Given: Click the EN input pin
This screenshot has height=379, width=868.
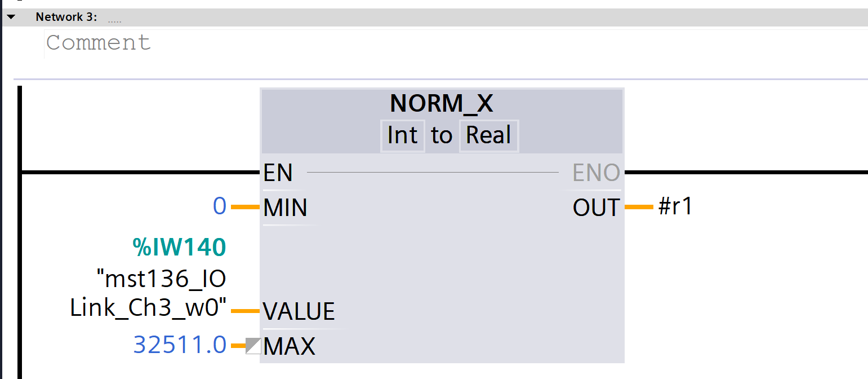Looking at the screenshot, I should click(x=278, y=173).
